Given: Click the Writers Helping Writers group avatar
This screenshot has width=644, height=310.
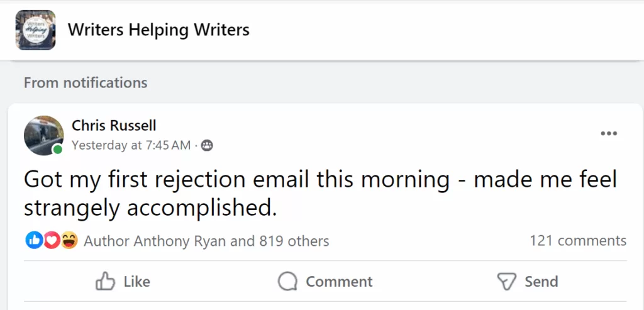Looking at the screenshot, I should click(x=35, y=30).
